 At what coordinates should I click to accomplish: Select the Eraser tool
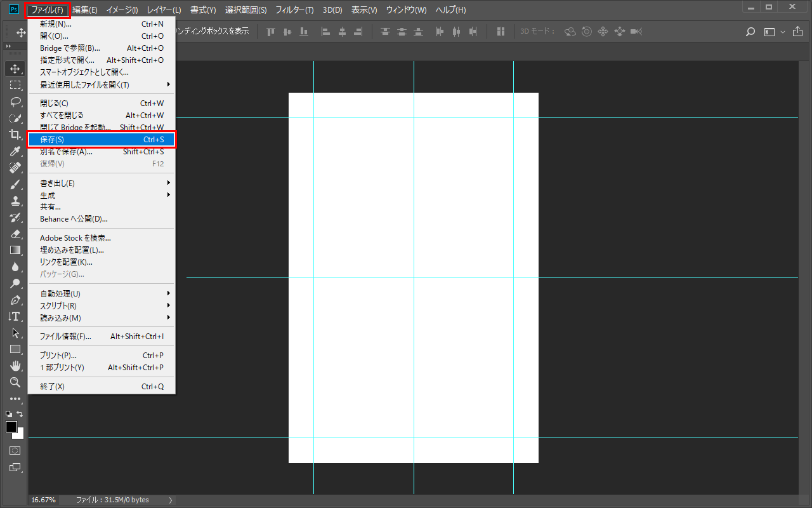(x=15, y=234)
